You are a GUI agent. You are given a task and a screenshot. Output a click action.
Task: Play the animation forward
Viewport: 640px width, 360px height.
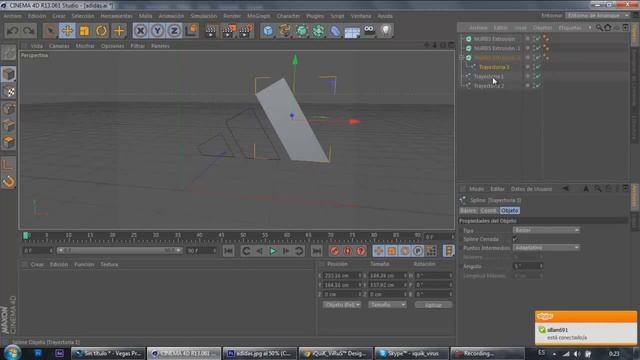(x=273, y=251)
